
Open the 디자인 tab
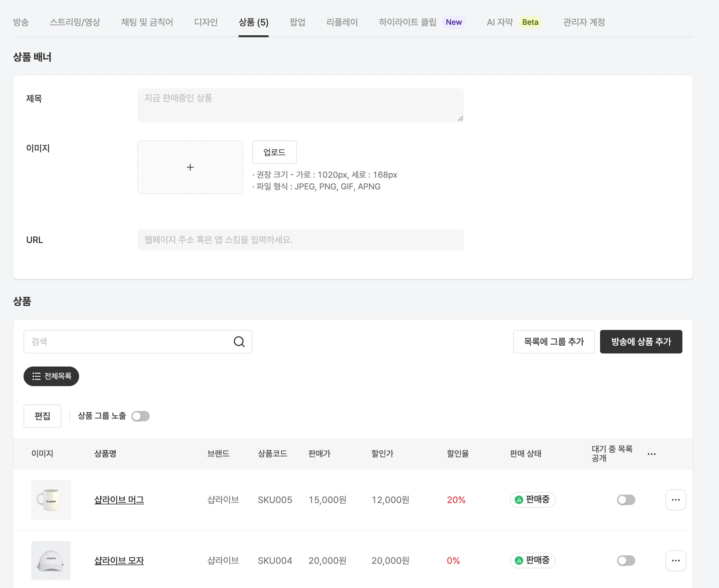click(206, 22)
